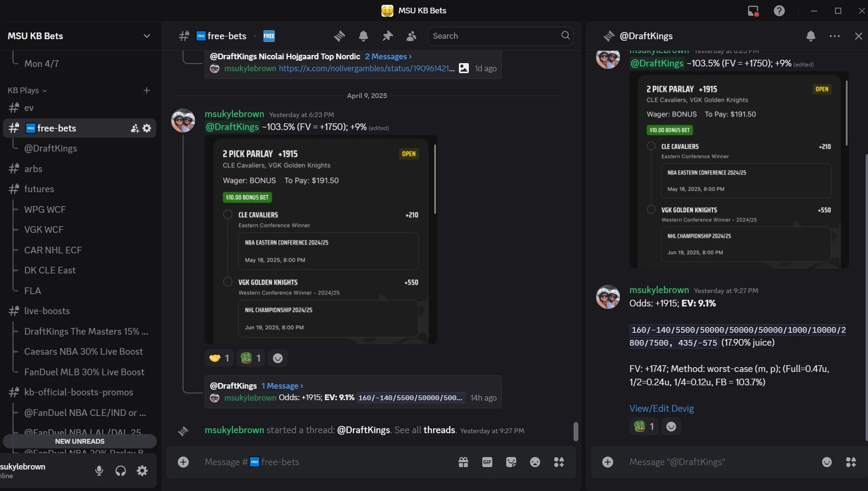
Task: Open 1 Message thread link for @DraftKings
Action: tap(282, 386)
